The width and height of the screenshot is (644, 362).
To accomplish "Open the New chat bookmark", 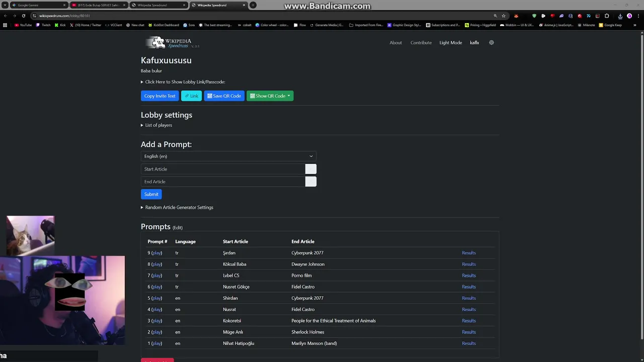I will [135, 25].
